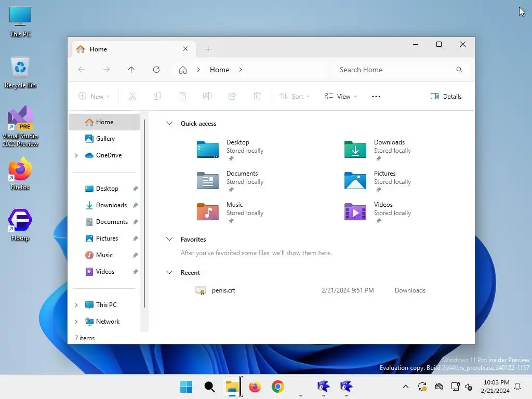This screenshot has width=532, height=399.
Task: Toggle the Details pane
Action: click(x=446, y=96)
